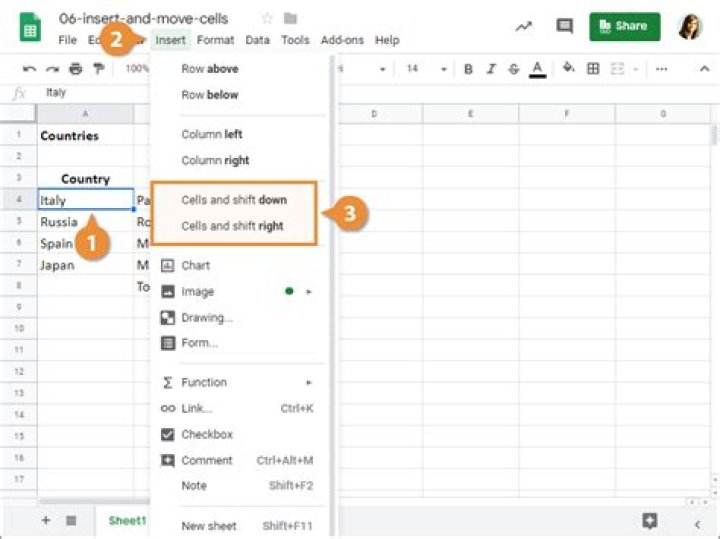Star this spreadsheet document
720x539 pixels.
pos(267,18)
